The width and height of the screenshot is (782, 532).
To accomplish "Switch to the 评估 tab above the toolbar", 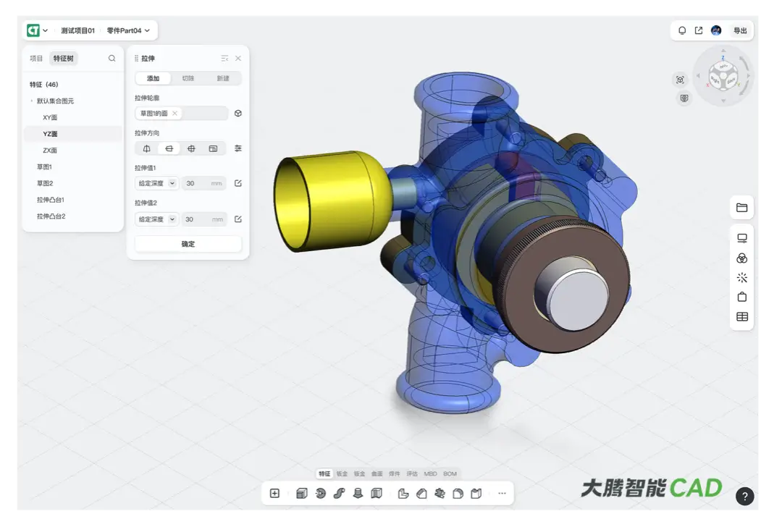I will [x=412, y=473].
